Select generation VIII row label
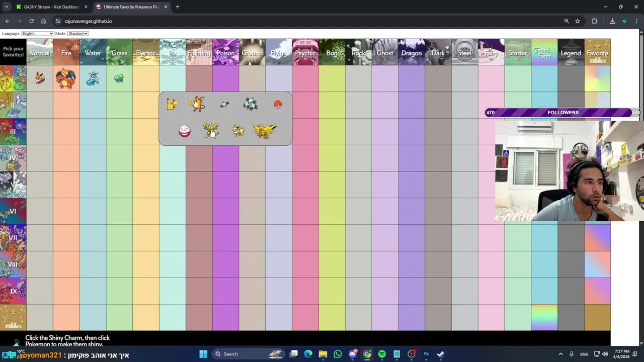Screen dimensions: 644x362 [13, 264]
